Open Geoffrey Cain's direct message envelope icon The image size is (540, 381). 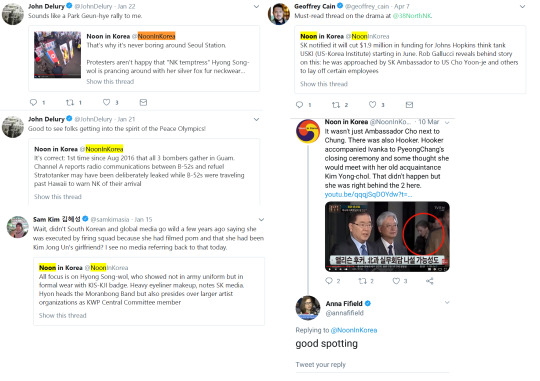point(409,105)
